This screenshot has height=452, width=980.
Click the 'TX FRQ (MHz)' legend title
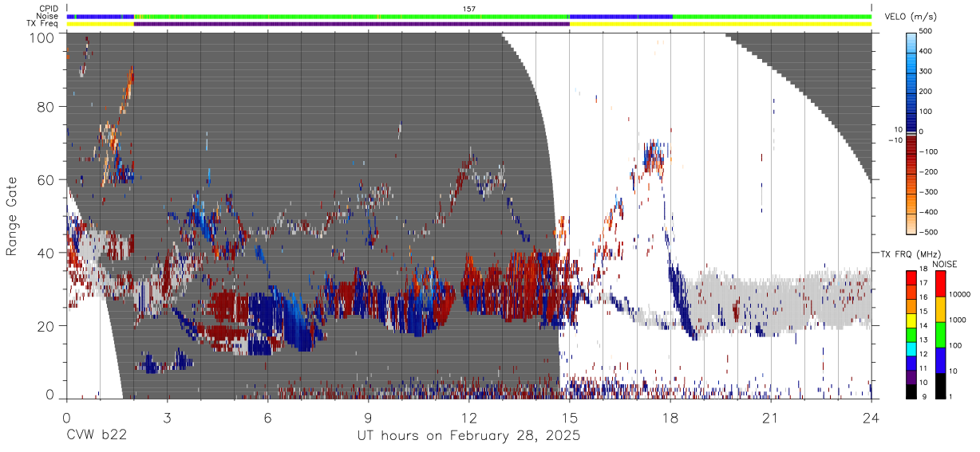pos(910,254)
